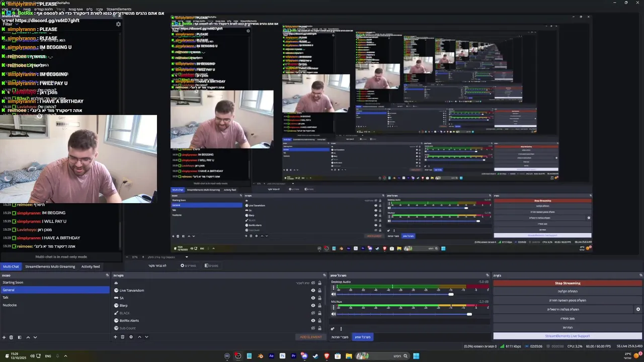Move scene down with down arrow

point(35,337)
